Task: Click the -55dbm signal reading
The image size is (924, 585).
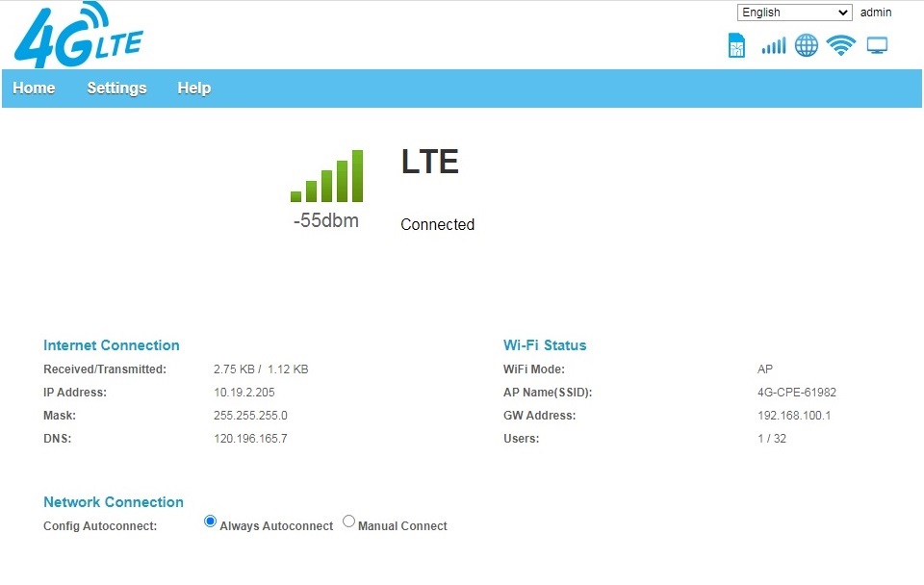Action: coord(326,221)
